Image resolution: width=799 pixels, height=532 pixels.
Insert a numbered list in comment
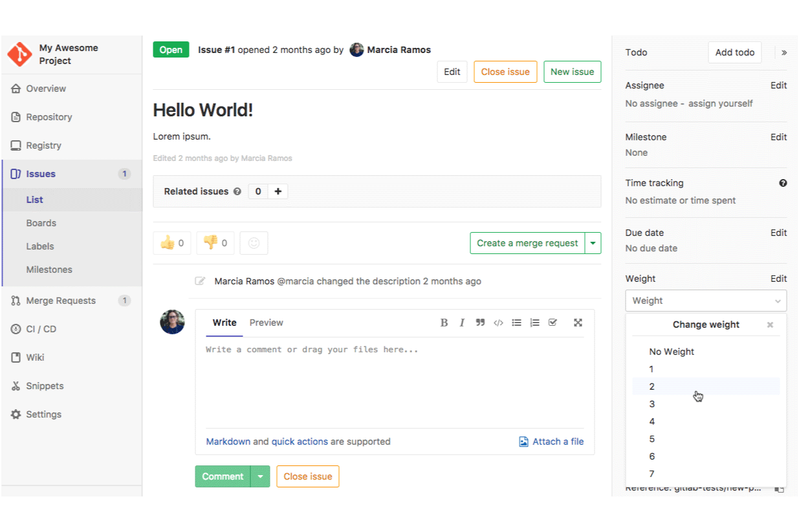pos(534,323)
